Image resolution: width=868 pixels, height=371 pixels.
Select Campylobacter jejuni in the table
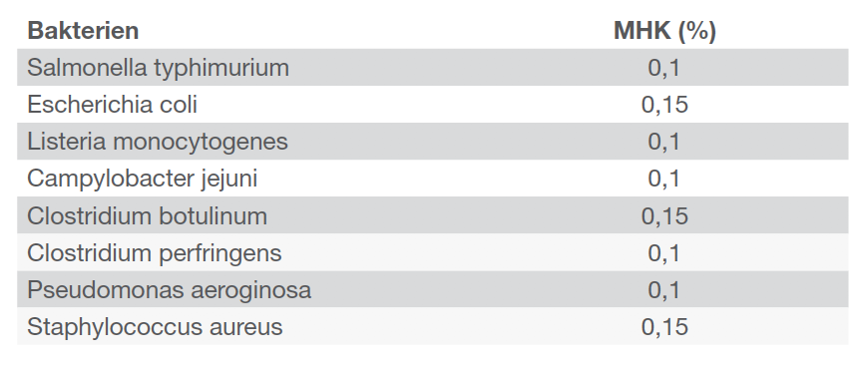(x=143, y=179)
